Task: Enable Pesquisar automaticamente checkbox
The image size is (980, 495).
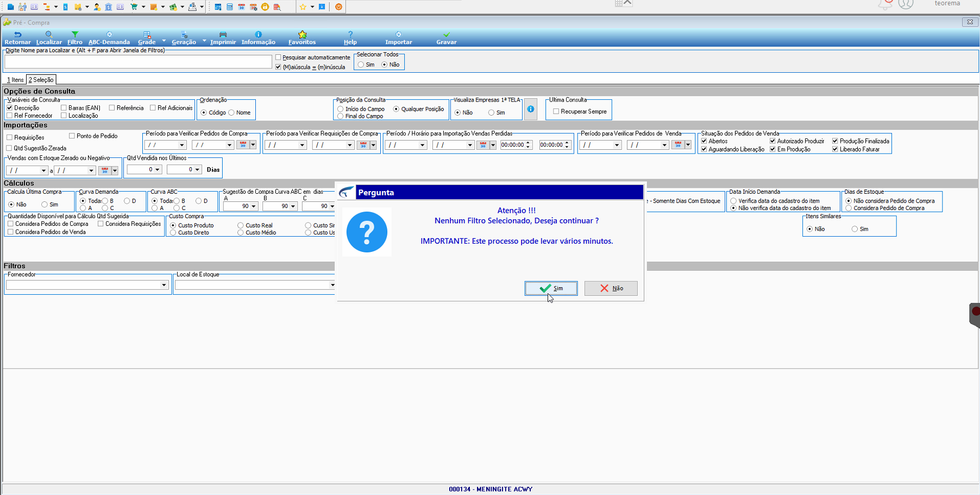Action: coord(278,57)
